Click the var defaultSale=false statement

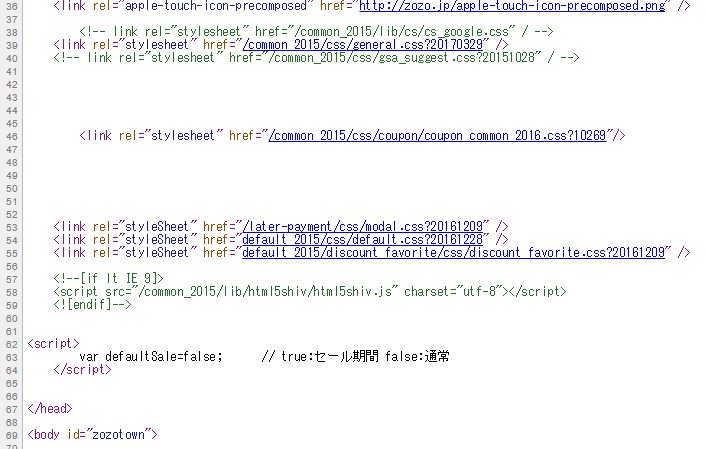coord(151,357)
